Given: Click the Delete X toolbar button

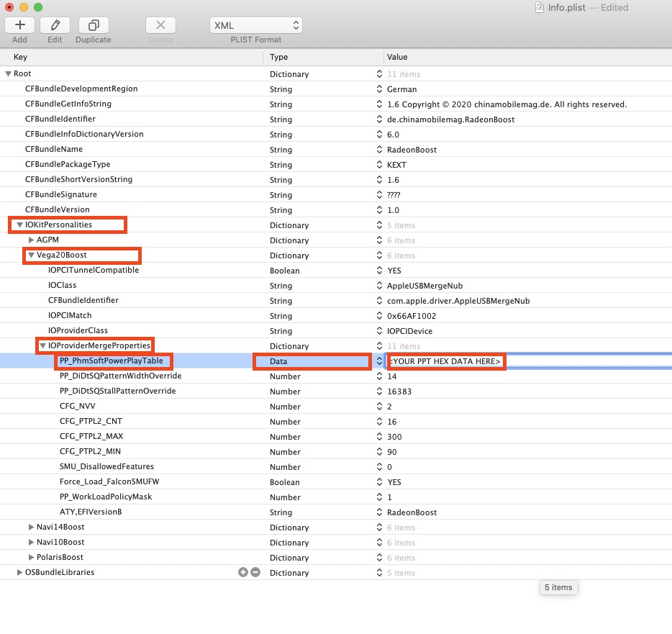Looking at the screenshot, I should point(160,25).
